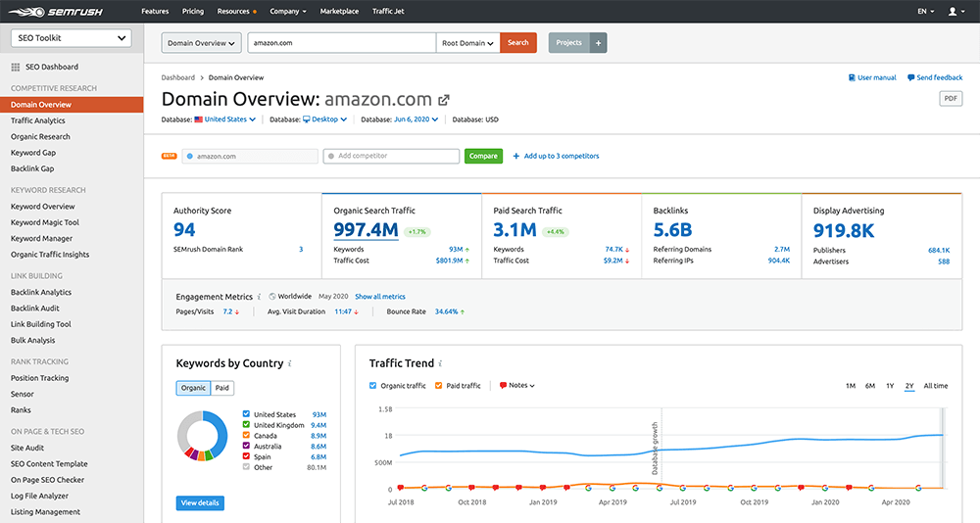Click info icon next to Traffic Trend

click(x=440, y=363)
